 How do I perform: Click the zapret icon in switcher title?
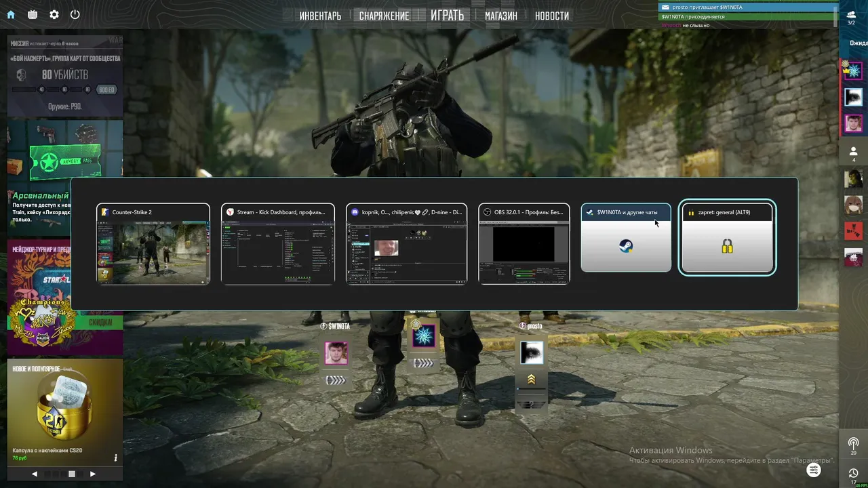(691, 212)
